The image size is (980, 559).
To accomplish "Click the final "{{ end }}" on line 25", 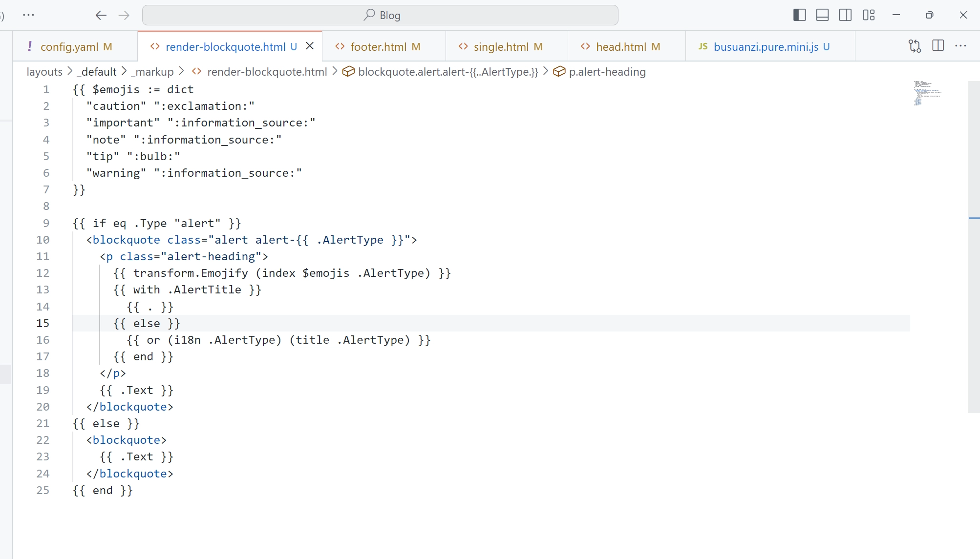I will (x=103, y=490).
